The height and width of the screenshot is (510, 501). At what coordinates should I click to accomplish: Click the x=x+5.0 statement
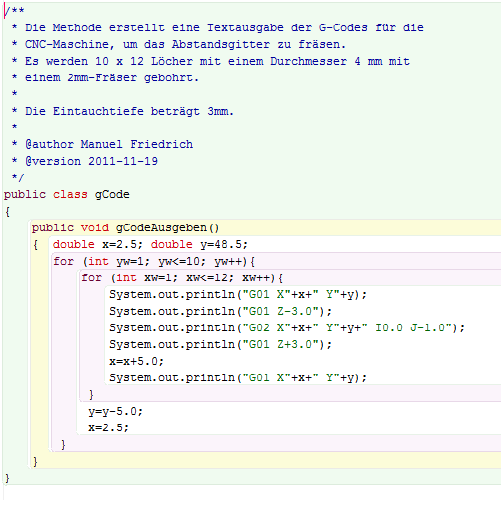click(136, 361)
